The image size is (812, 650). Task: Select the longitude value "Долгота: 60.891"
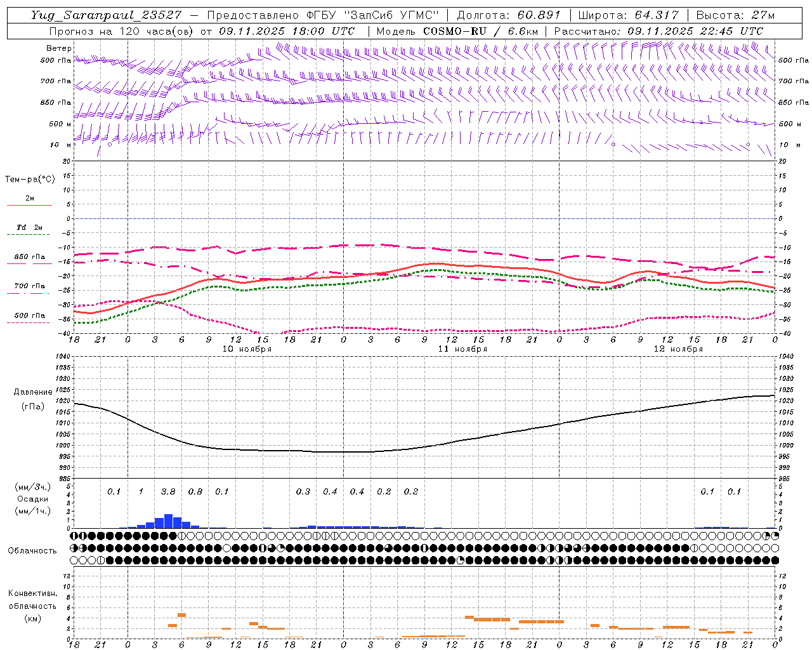[509, 15]
